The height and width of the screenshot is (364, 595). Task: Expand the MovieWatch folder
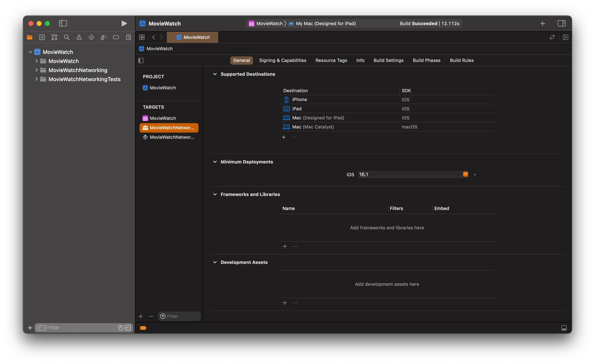point(36,61)
